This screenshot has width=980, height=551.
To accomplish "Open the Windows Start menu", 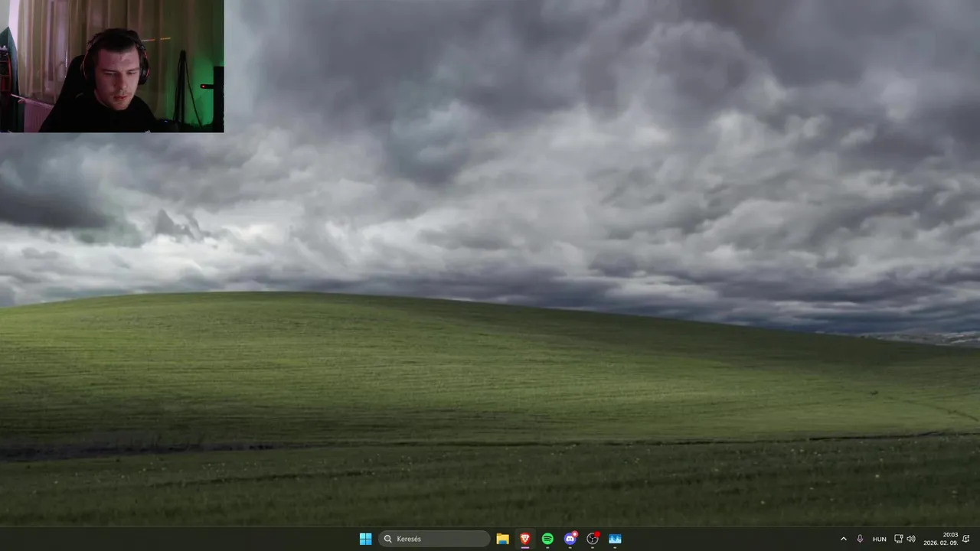I will 365,539.
